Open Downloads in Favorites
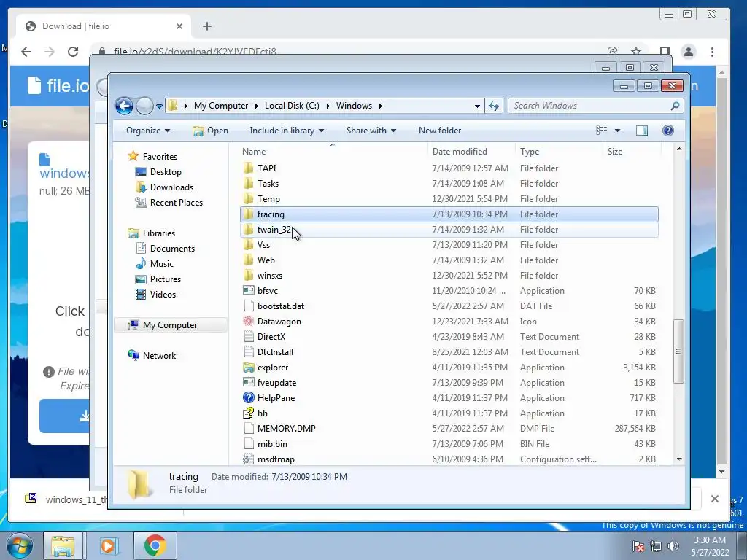The width and height of the screenshot is (747, 560). 171,187
